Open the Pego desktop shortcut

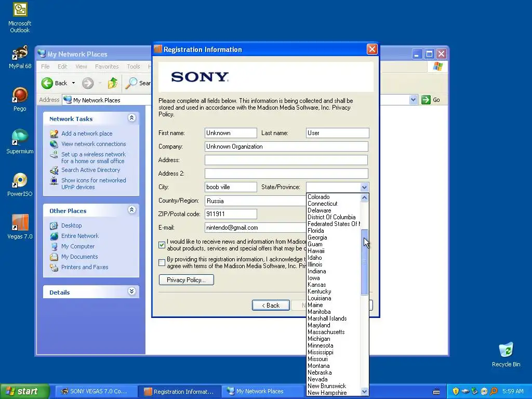tap(20, 99)
